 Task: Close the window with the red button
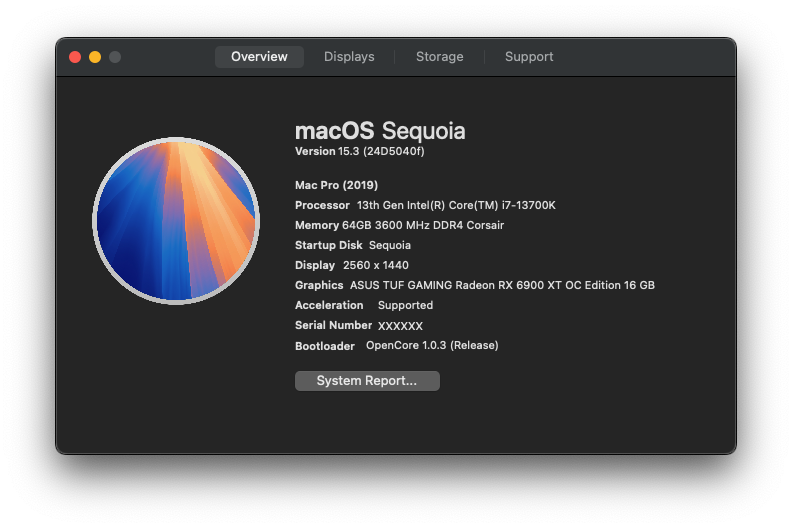(75, 57)
